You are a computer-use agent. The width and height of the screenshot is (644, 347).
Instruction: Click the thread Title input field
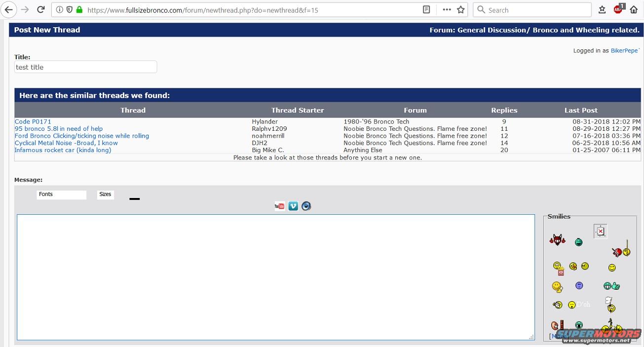[86, 67]
